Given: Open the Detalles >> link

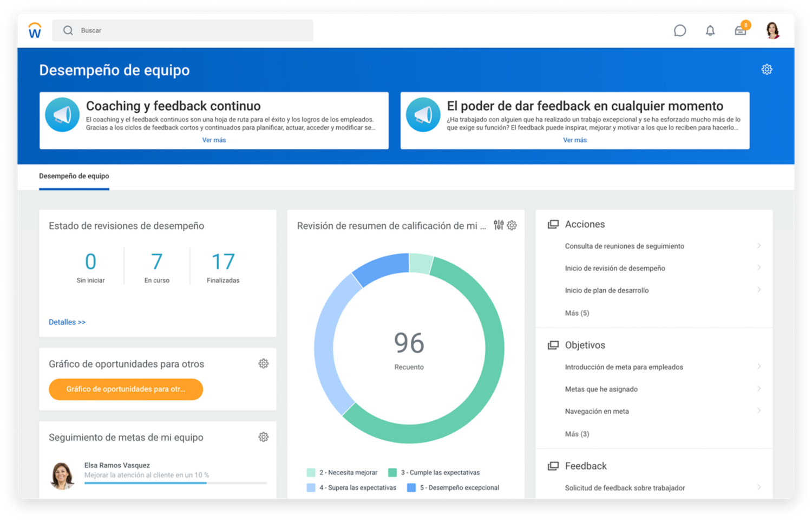Looking at the screenshot, I should [x=67, y=322].
